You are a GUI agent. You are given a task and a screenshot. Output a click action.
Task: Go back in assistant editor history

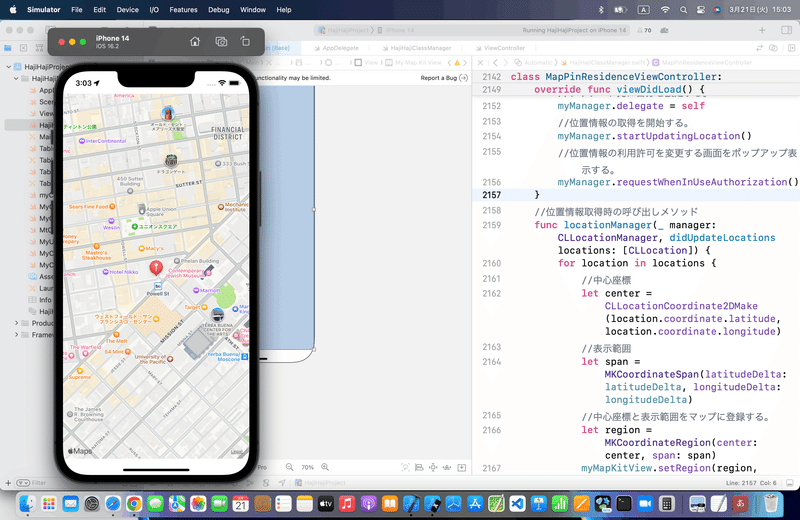pos(495,62)
